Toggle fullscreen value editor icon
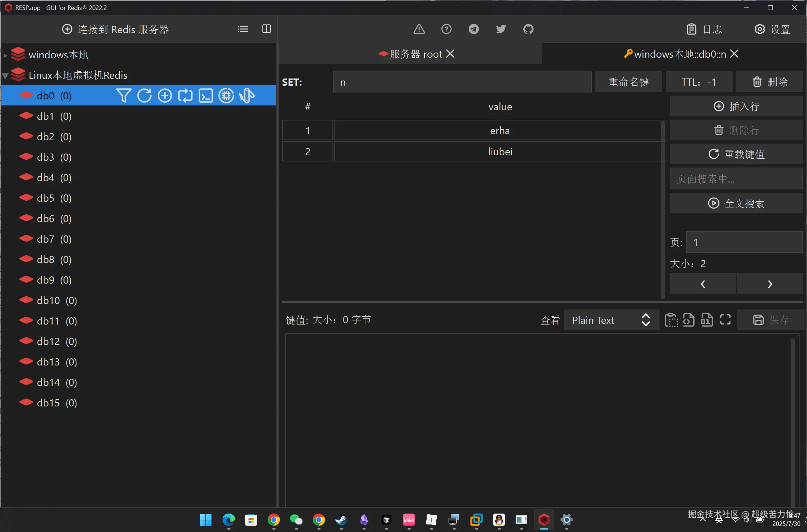 pos(725,320)
